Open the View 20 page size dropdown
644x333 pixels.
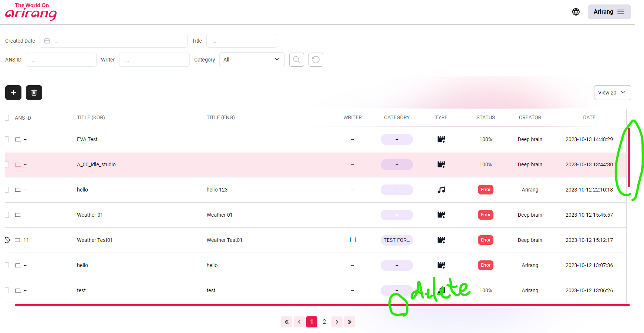pyautogui.click(x=612, y=93)
